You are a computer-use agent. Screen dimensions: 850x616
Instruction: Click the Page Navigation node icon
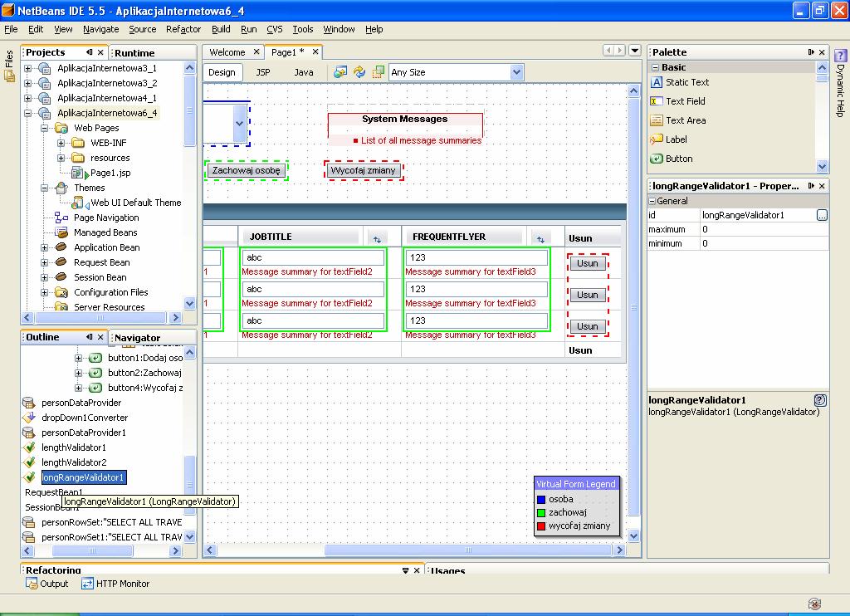tap(61, 218)
